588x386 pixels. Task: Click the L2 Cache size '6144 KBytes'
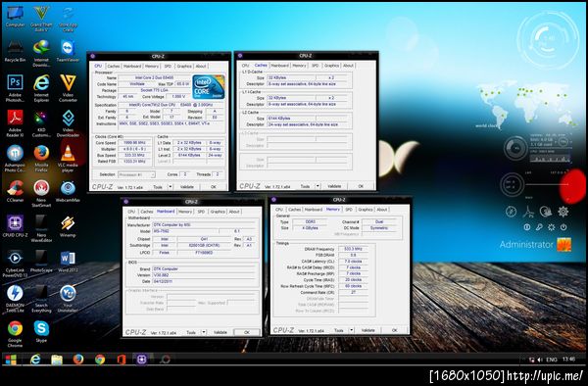coord(291,118)
